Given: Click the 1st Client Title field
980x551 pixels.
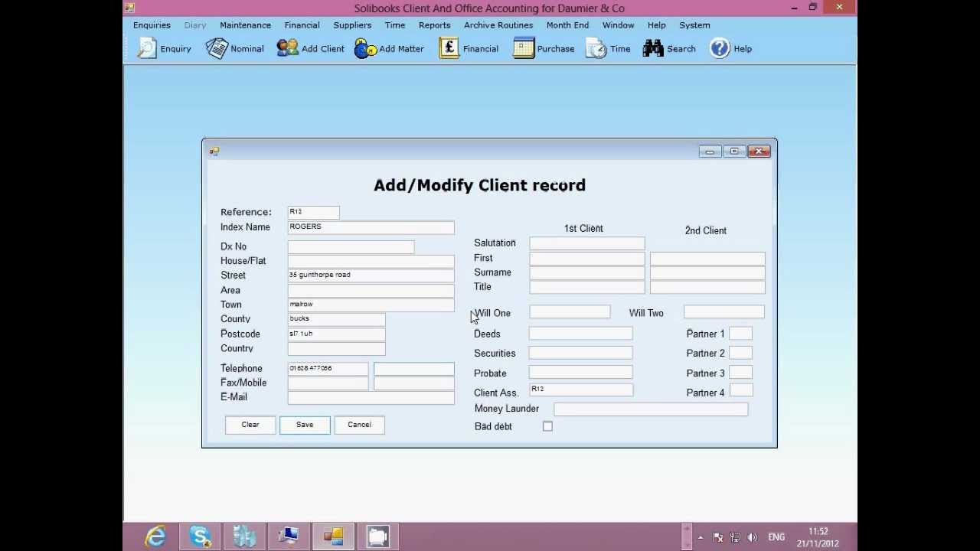Looking at the screenshot, I should click(587, 287).
